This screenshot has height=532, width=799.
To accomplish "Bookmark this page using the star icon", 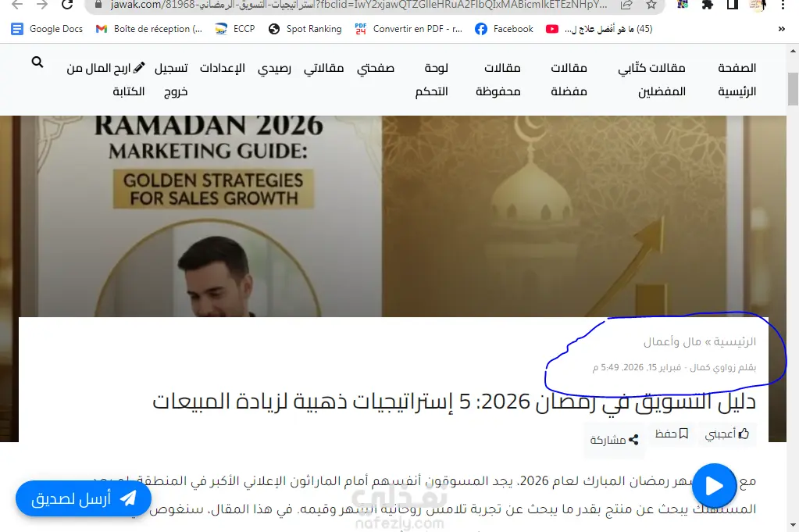I will click(651, 5).
